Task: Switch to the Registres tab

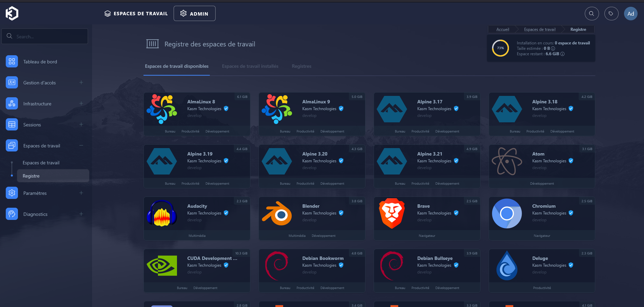Action: [302, 66]
